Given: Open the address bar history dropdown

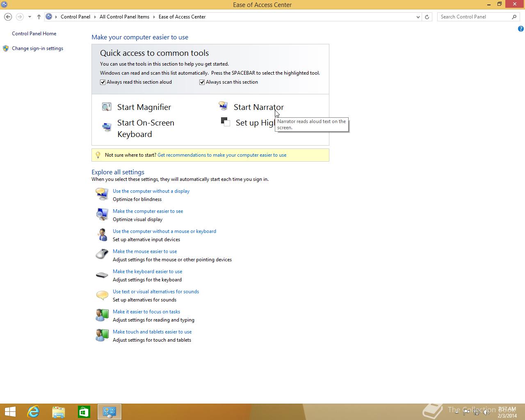Looking at the screenshot, I should click(418, 17).
